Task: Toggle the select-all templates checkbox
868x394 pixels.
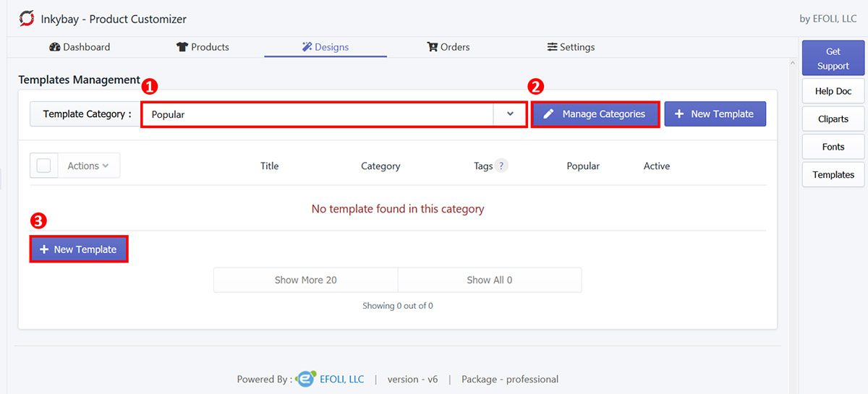Action: [43, 166]
